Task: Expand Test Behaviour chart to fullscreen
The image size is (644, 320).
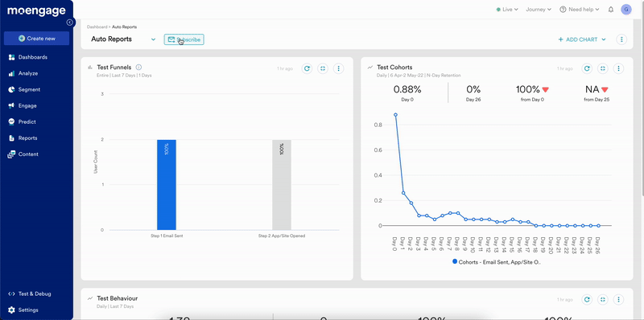Action: (x=603, y=300)
